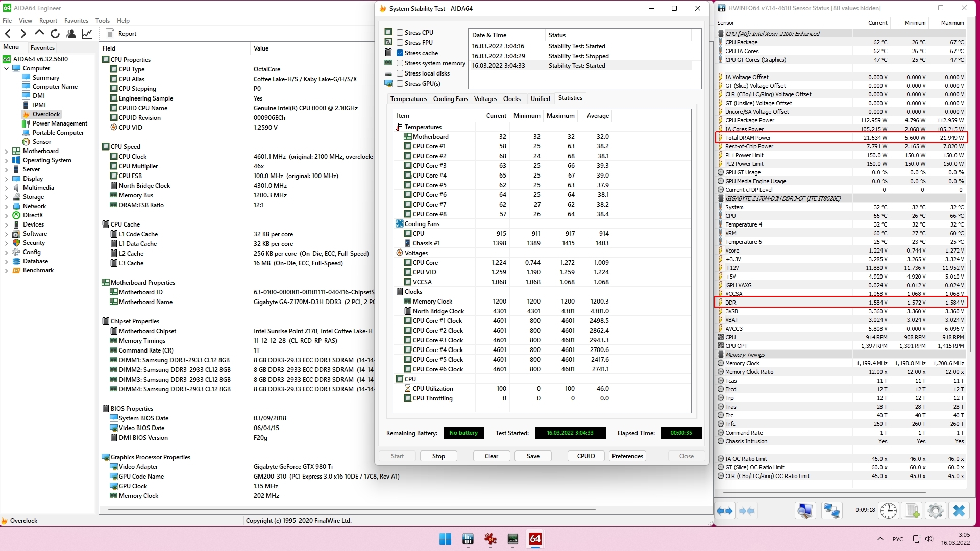Click the graph chart icon in AIDA64 toolbar
980x551 pixels.
click(x=87, y=34)
